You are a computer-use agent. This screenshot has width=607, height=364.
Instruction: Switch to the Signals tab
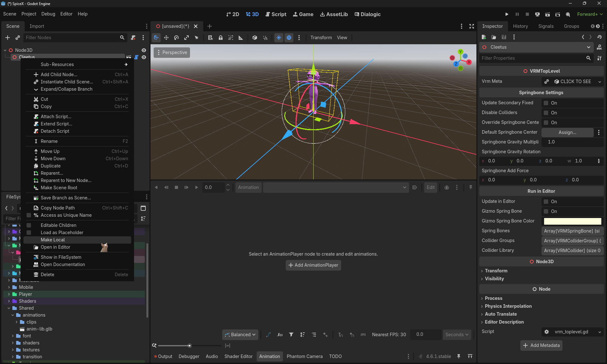click(546, 26)
